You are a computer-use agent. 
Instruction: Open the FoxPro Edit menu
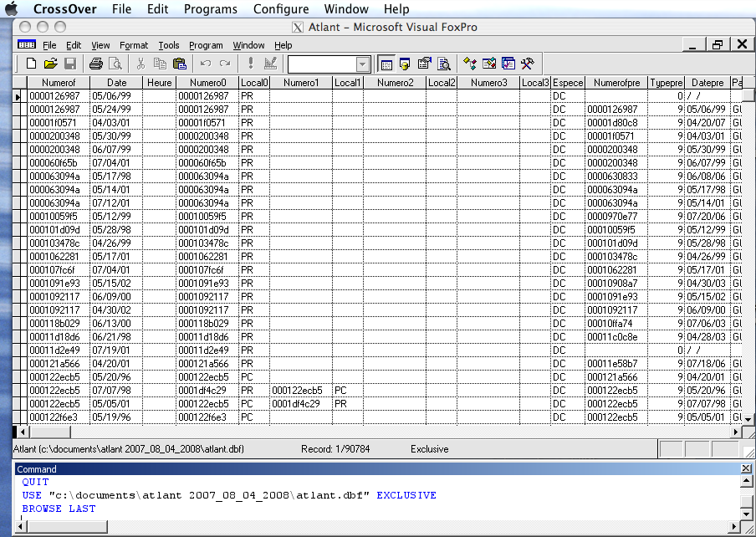pos(74,45)
